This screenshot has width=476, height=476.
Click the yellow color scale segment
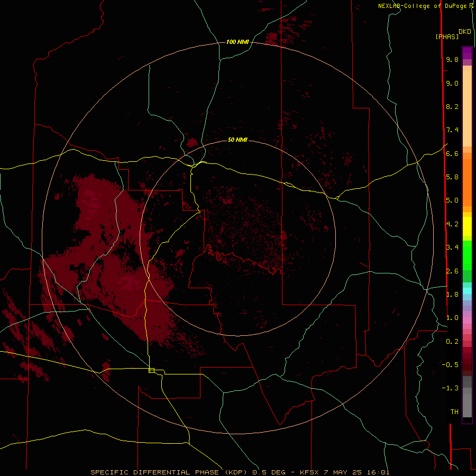coord(467,226)
